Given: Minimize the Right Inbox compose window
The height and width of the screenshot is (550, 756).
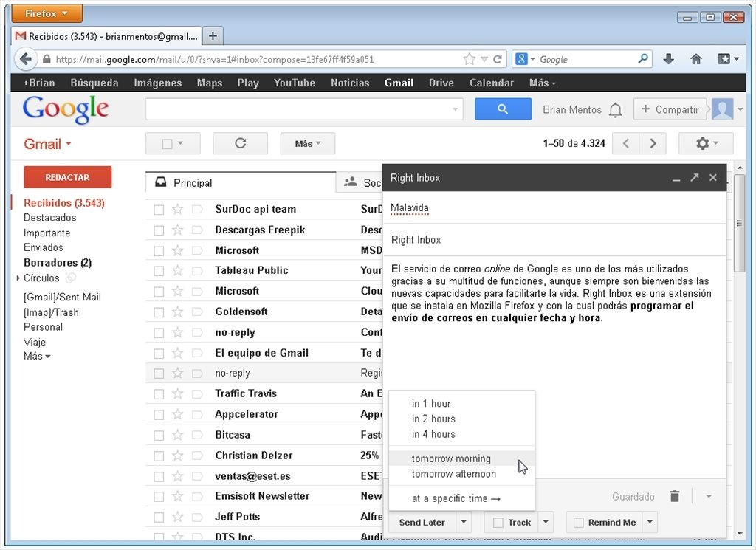Looking at the screenshot, I should click(x=676, y=178).
